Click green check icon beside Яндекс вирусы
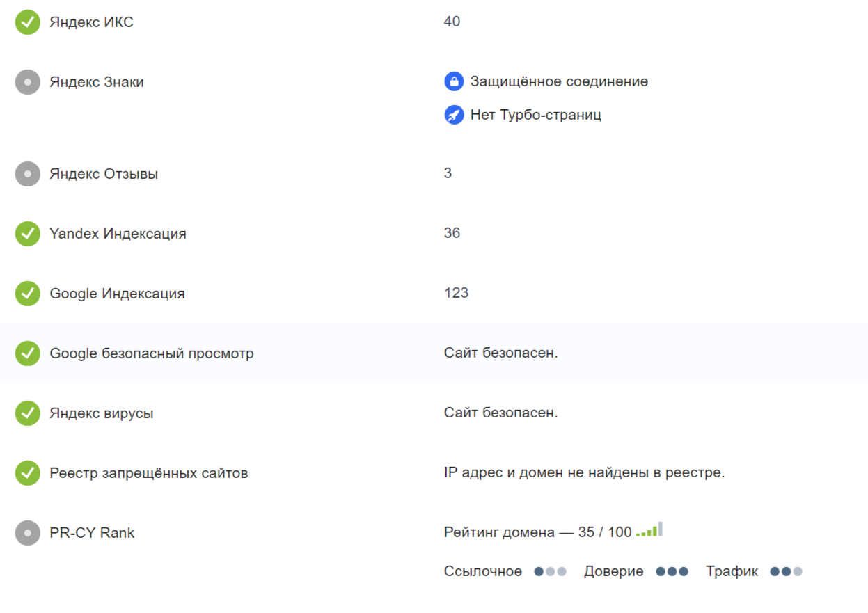The width and height of the screenshot is (868, 613). [x=28, y=413]
